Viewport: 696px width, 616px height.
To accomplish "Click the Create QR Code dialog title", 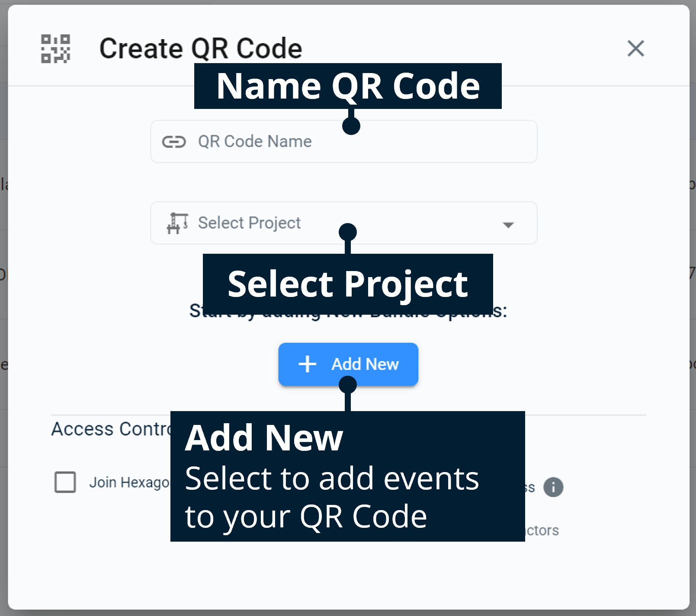I will [x=201, y=48].
